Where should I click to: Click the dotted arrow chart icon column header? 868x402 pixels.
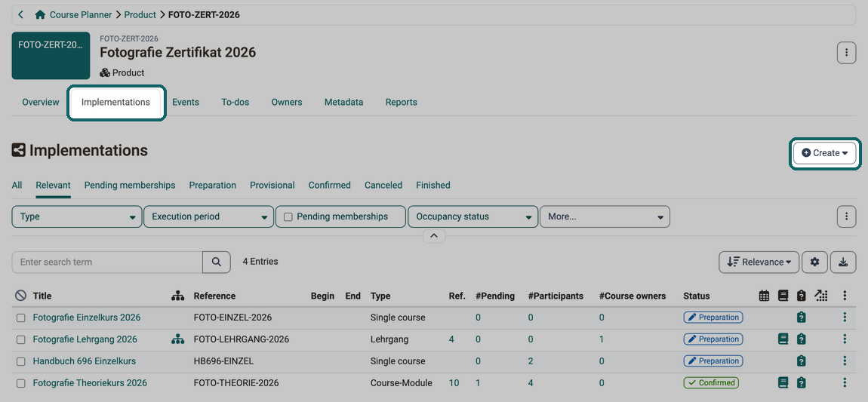click(821, 296)
